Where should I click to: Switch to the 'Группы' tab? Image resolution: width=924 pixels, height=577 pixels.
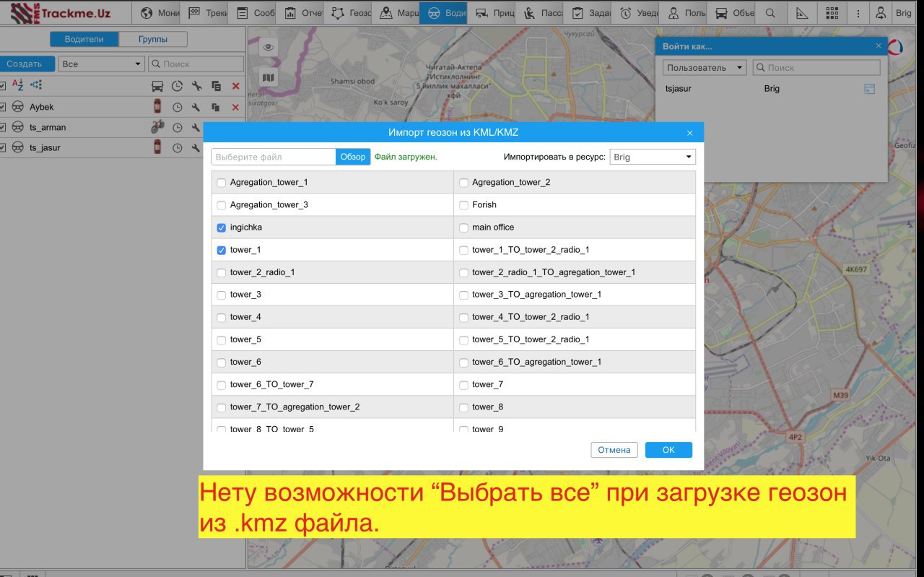click(152, 40)
